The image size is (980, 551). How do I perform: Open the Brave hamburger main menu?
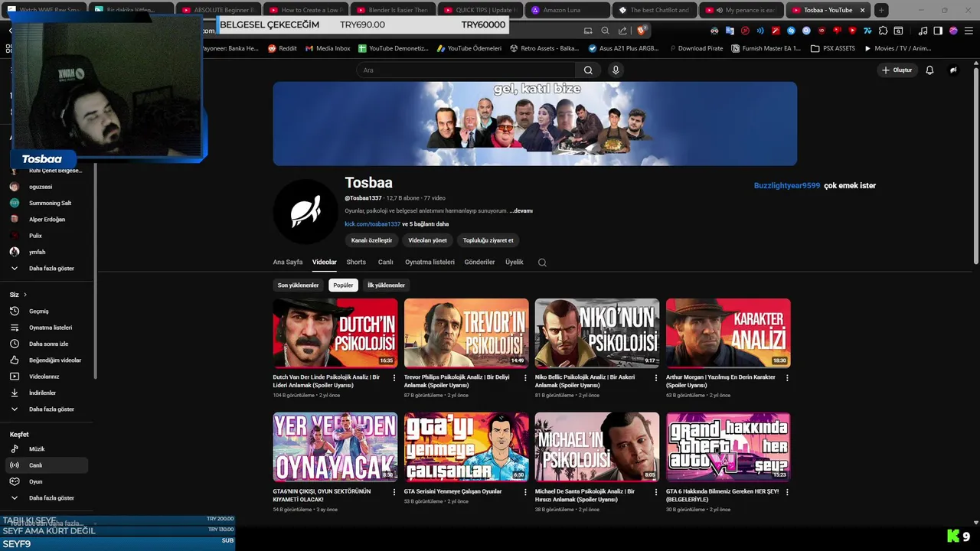(x=969, y=31)
